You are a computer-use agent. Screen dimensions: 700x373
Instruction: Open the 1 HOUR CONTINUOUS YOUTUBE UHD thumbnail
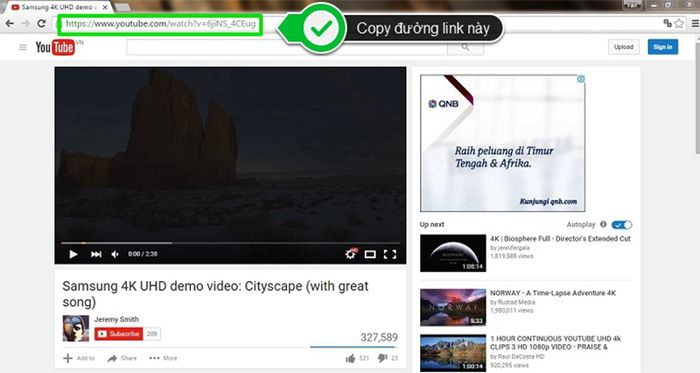click(453, 353)
